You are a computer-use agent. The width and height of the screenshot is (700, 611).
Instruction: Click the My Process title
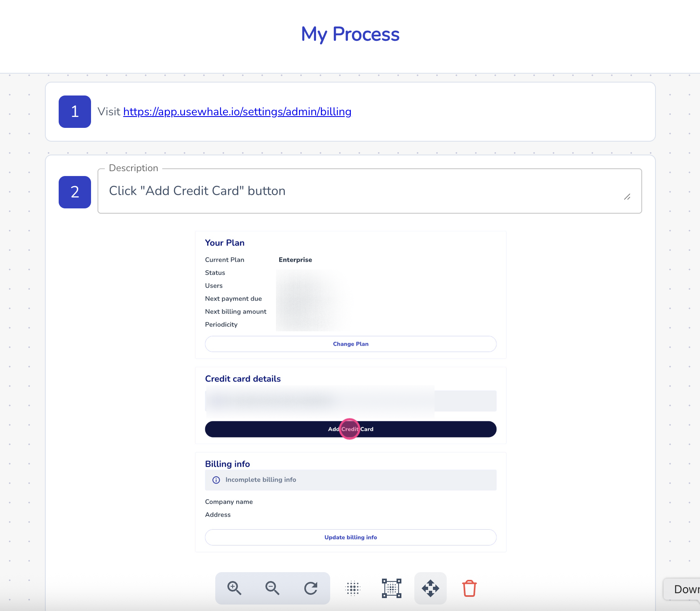click(350, 34)
